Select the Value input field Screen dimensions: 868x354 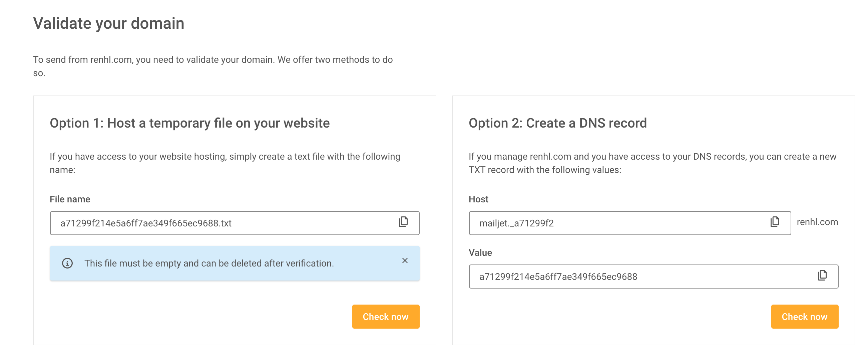(x=654, y=276)
